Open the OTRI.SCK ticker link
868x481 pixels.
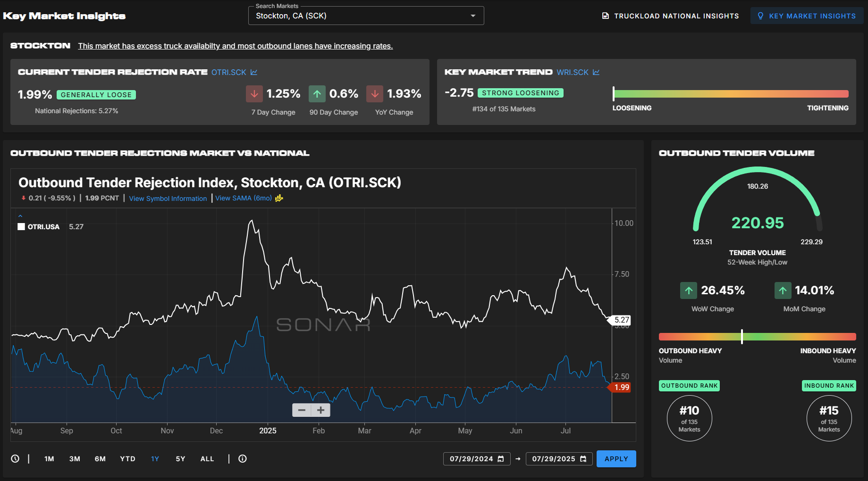(229, 72)
